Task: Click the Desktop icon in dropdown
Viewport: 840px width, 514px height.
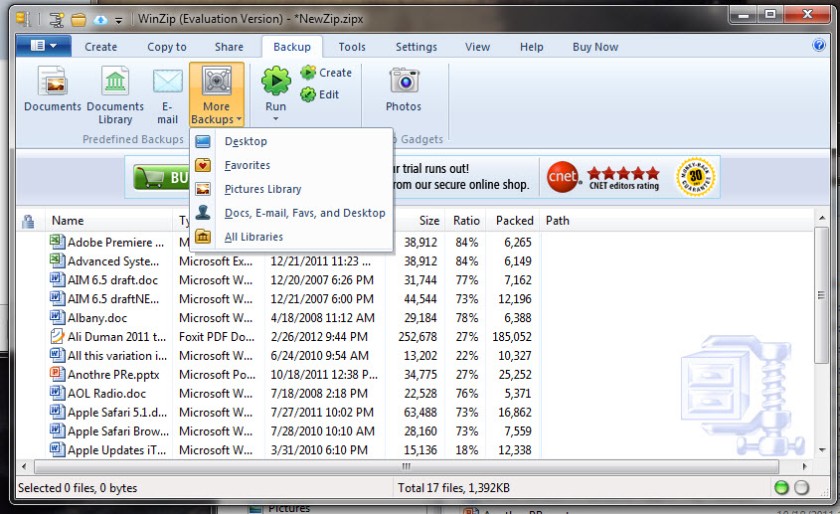Action: pos(202,141)
